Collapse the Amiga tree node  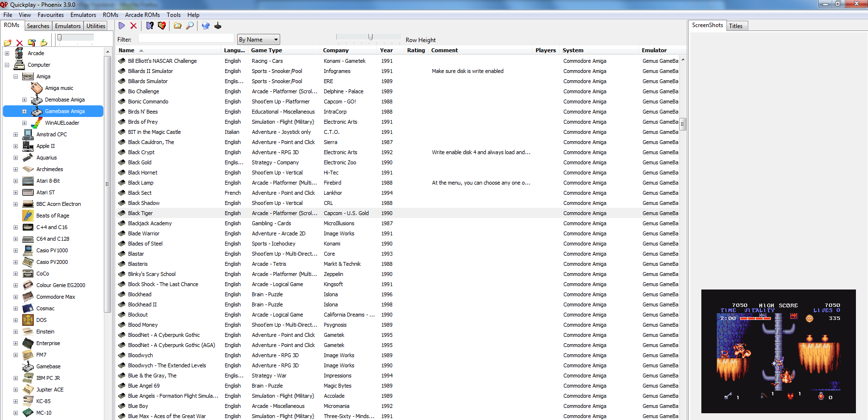tap(15, 76)
